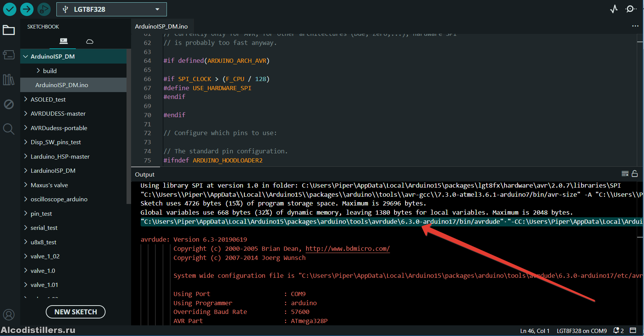Image resolution: width=644 pixels, height=336 pixels.
Task: Open the Debug sidebar icon
Action: pos(9,104)
